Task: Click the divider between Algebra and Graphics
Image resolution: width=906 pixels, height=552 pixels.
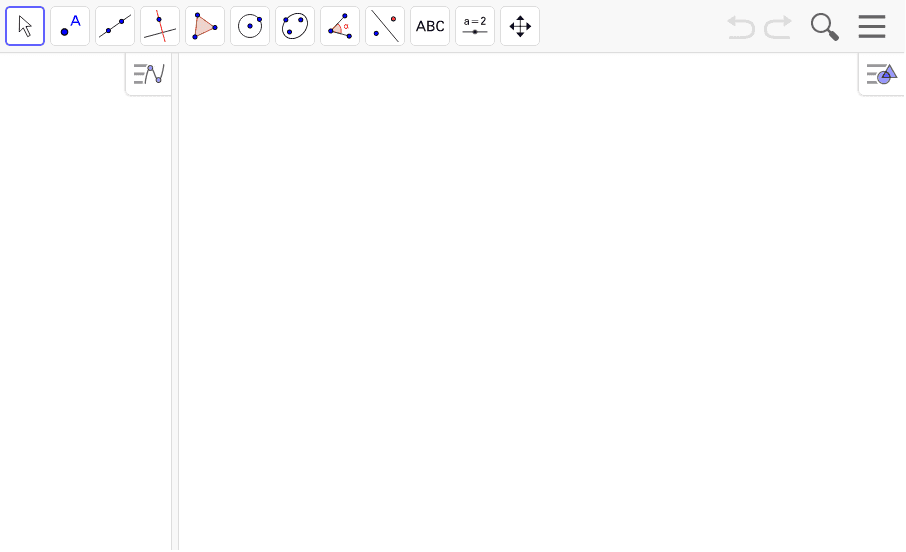Action: coord(175,302)
